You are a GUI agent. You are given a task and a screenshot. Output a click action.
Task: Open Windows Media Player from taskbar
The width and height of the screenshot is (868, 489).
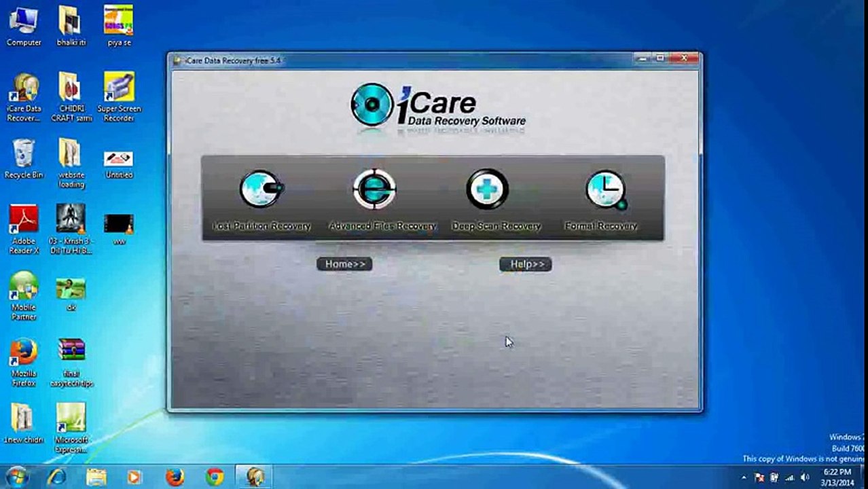[134, 477]
